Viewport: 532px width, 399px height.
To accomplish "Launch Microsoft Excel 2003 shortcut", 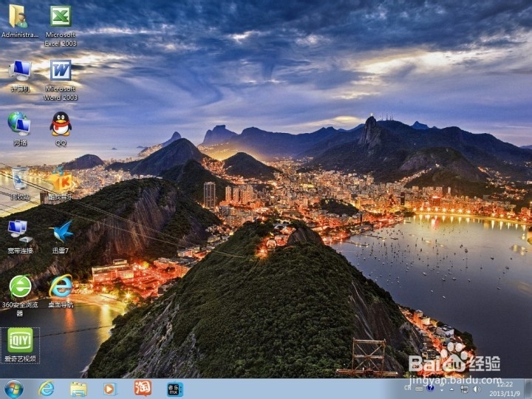I will pyautogui.click(x=61, y=25).
